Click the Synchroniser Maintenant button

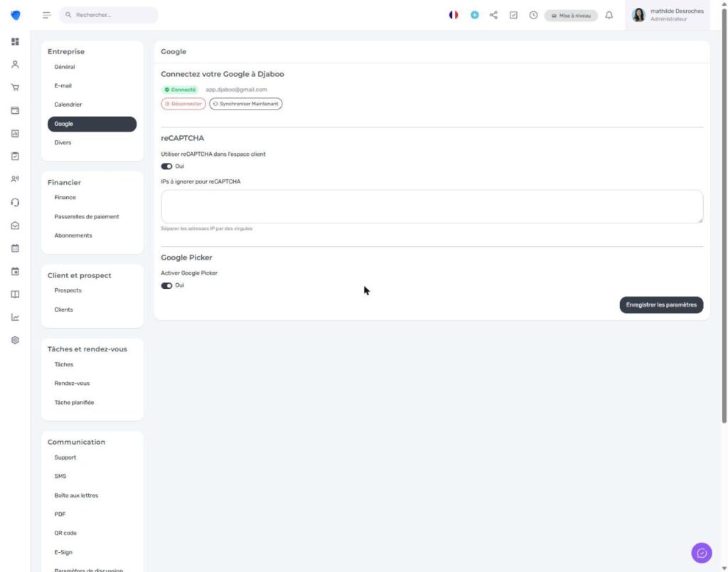click(x=245, y=104)
